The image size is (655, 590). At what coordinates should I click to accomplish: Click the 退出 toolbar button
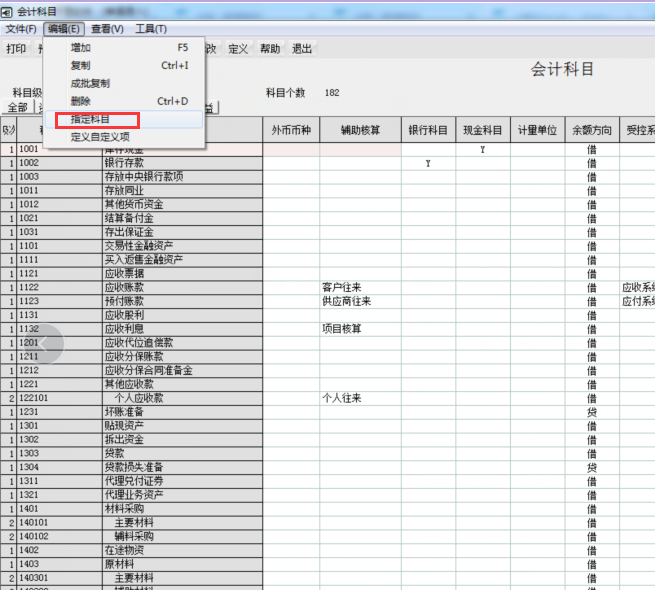[302, 49]
